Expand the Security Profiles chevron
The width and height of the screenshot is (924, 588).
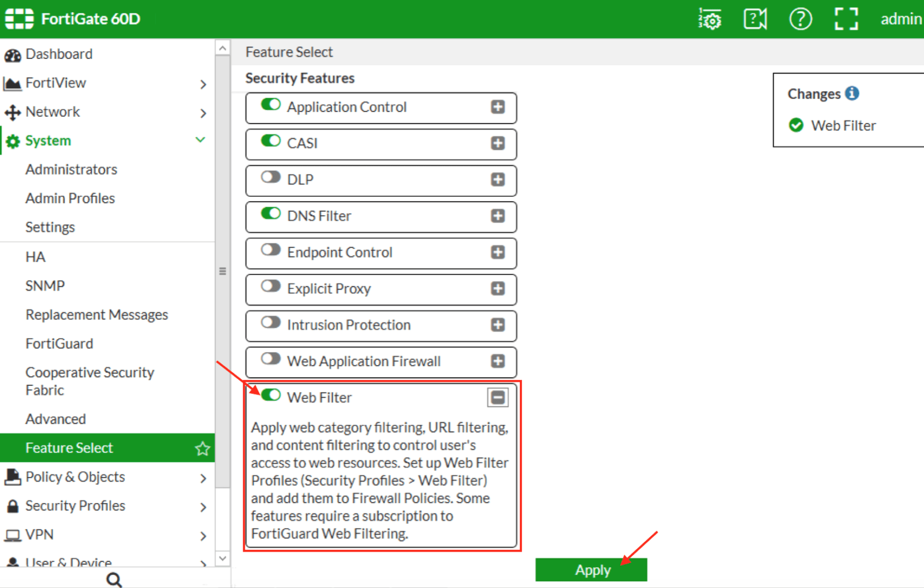203,507
